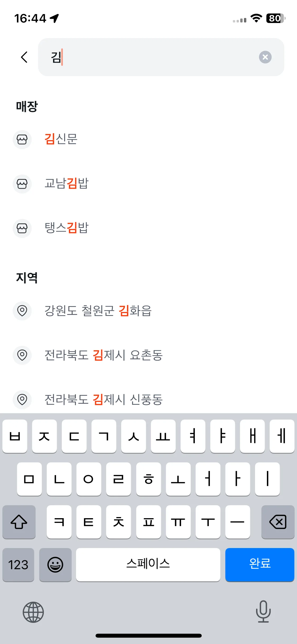Toggle the shift key on the keyboard
The width and height of the screenshot is (297, 644).
coord(19,522)
